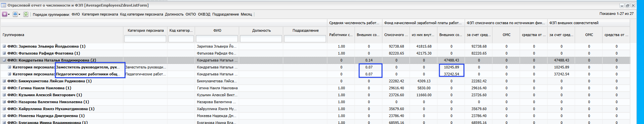The height and width of the screenshot is (124, 644).
Task: Expand row Бикмухаметова Ляйсан Радиковна
Action: point(4,81)
